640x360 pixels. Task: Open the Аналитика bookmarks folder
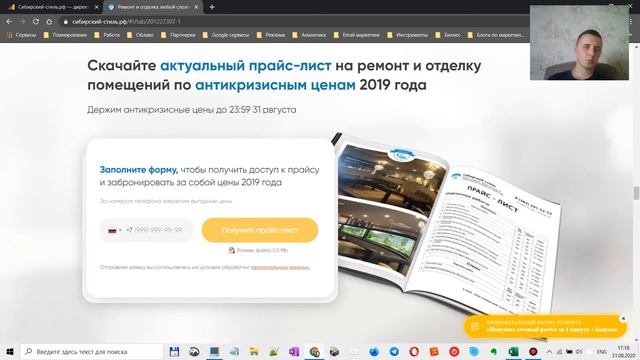pos(309,35)
